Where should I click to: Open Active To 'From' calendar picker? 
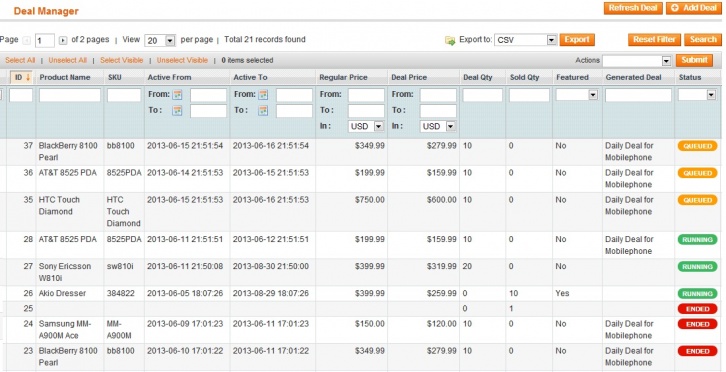coord(263,95)
